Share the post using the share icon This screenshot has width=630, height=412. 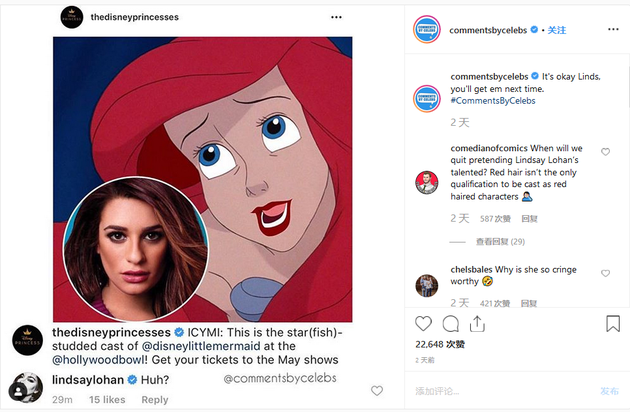click(x=477, y=324)
